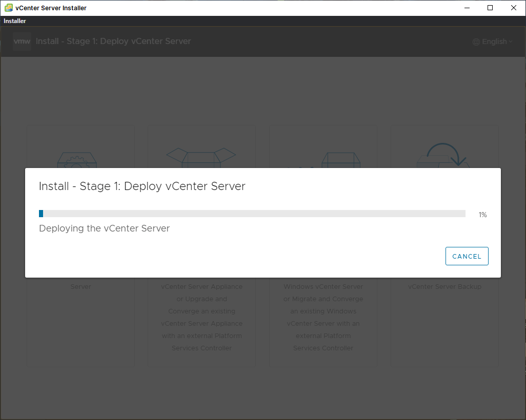The image size is (526, 420).
Task: Open the Installer menu
Action: point(15,21)
